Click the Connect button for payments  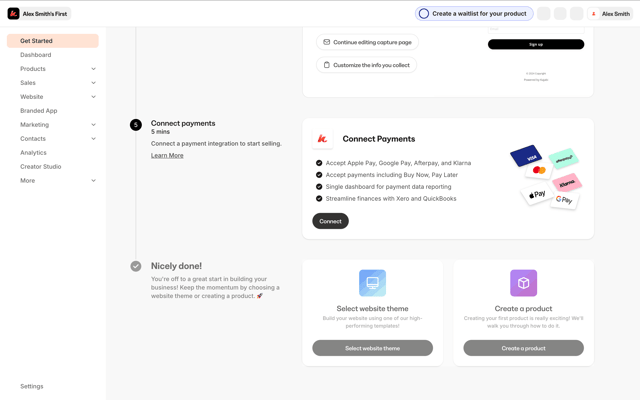(330, 221)
